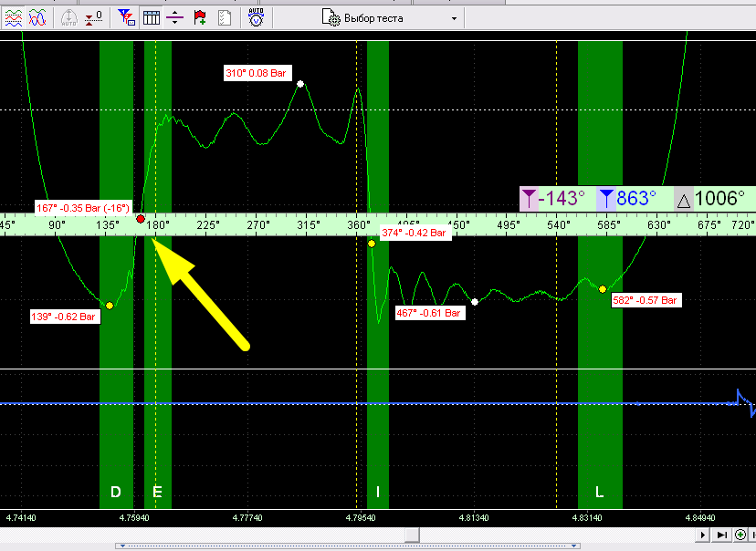
Task: Open the cursor filter markers icon
Action: point(126,18)
